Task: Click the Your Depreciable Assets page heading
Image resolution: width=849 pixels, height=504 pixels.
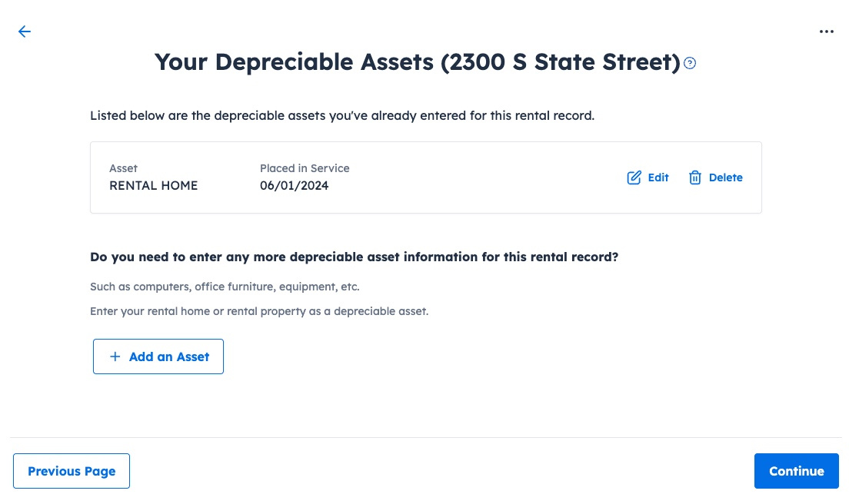Action: pos(417,62)
